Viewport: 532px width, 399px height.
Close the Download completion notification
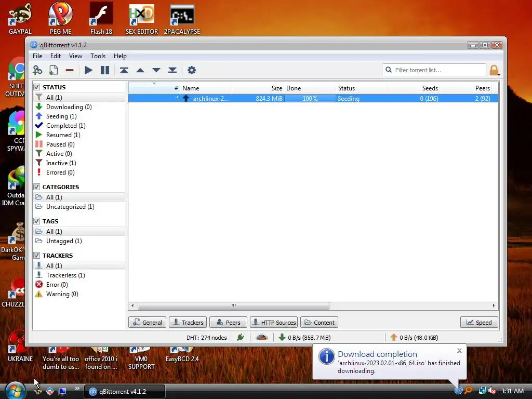(x=459, y=351)
